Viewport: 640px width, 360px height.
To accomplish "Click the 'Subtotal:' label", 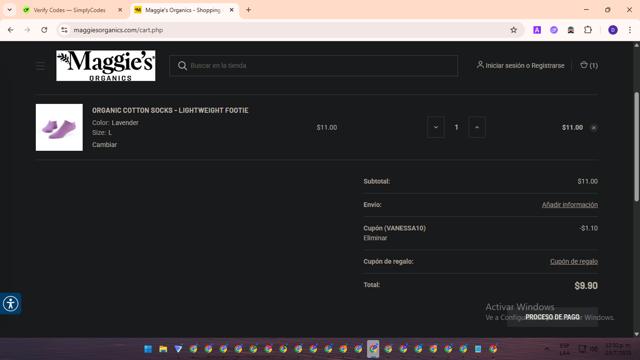I will pyautogui.click(x=377, y=181).
